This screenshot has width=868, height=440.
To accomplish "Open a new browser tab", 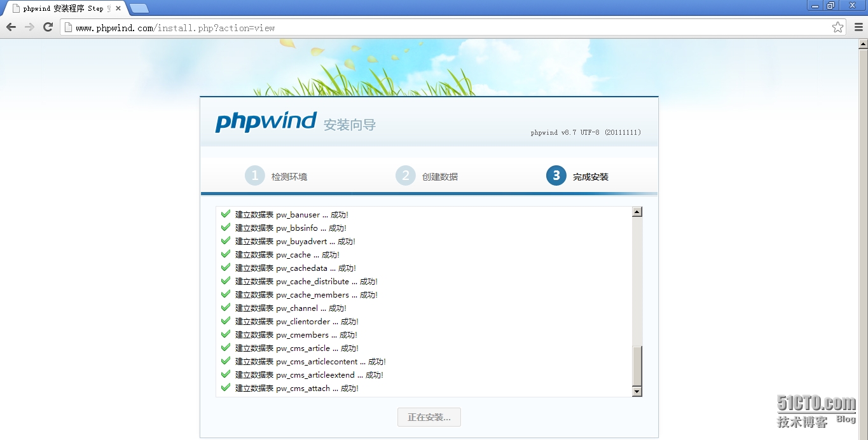I will [x=139, y=8].
